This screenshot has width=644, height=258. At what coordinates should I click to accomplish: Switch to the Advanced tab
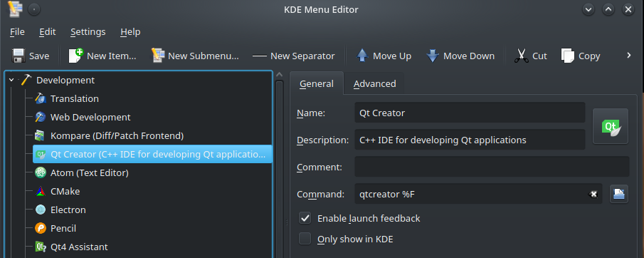[374, 83]
